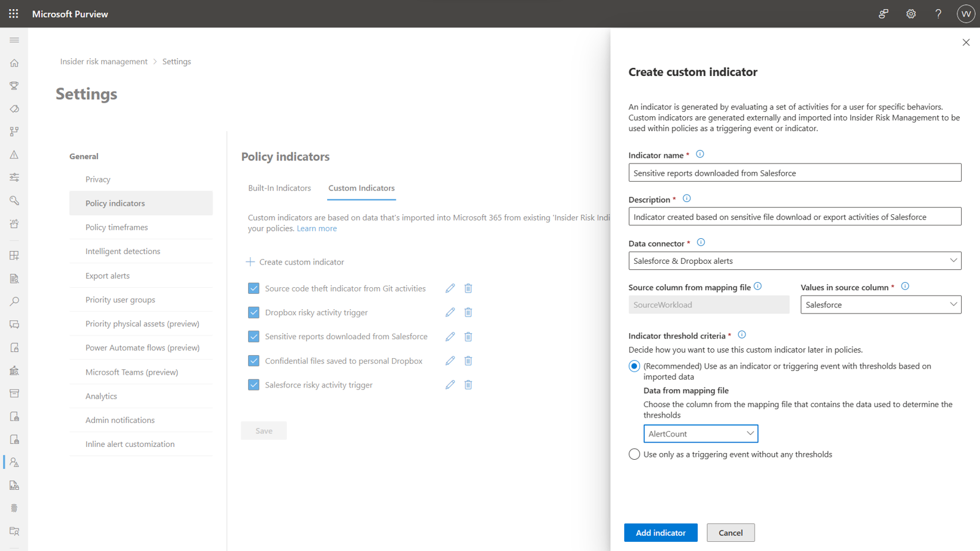Go to Home in the left rail
This screenshot has height=551, width=980.
[x=14, y=63]
